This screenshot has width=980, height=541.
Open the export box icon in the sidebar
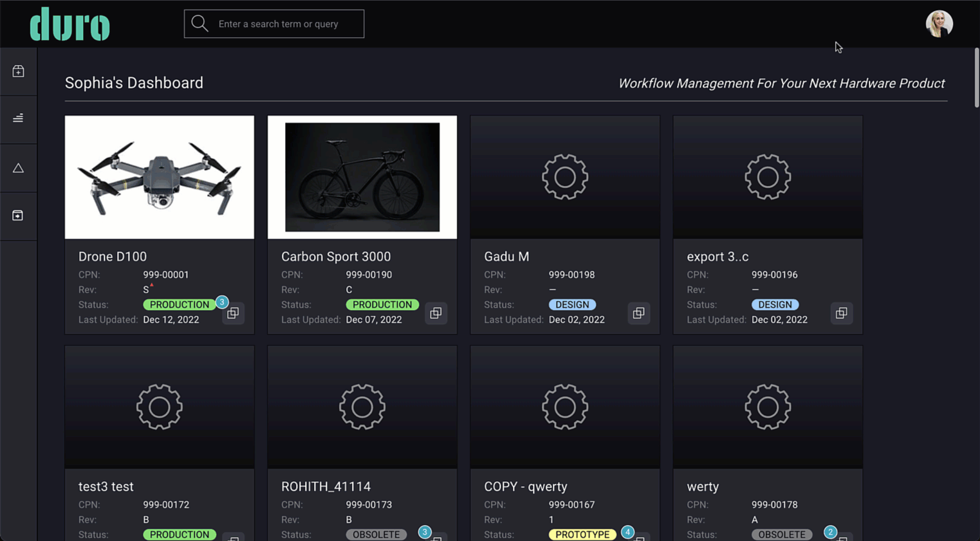[x=18, y=215]
